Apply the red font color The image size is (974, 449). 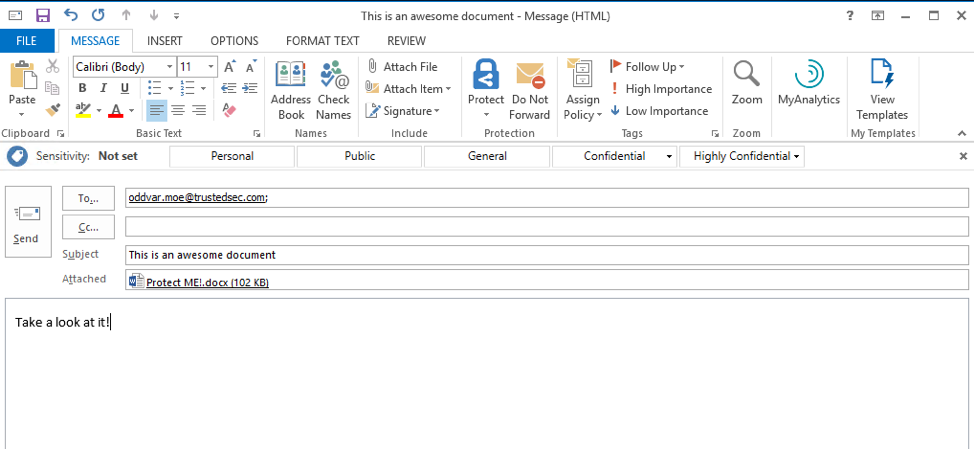[116, 111]
